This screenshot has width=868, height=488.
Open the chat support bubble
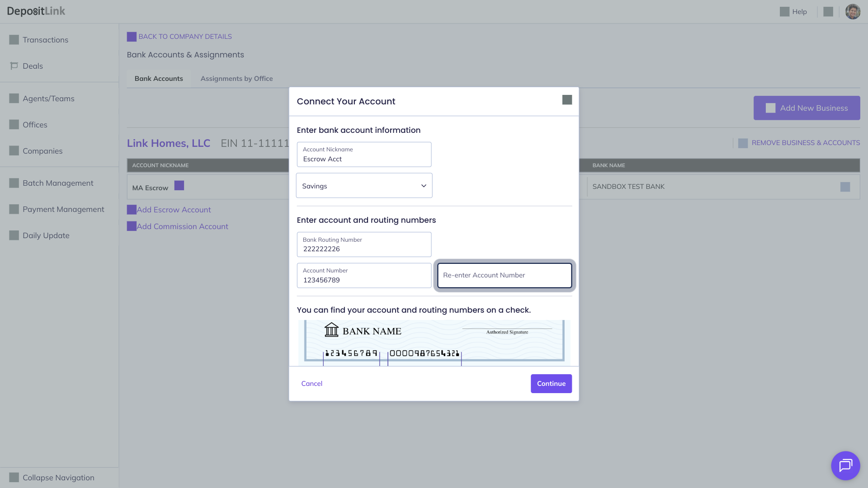pyautogui.click(x=845, y=465)
